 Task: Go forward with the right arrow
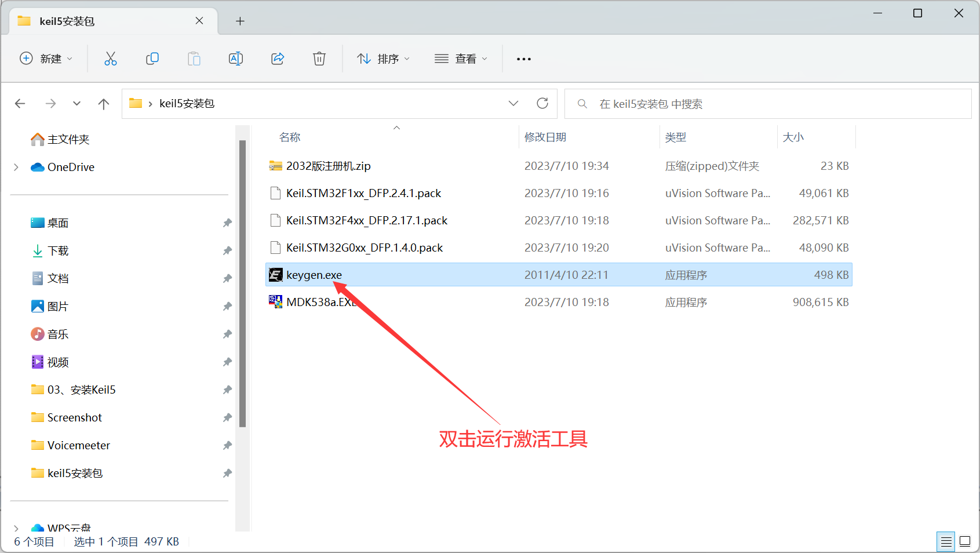[51, 104]
